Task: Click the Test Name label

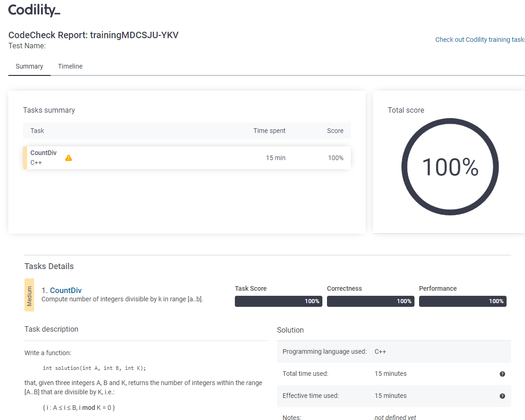Action: [27, 46]
